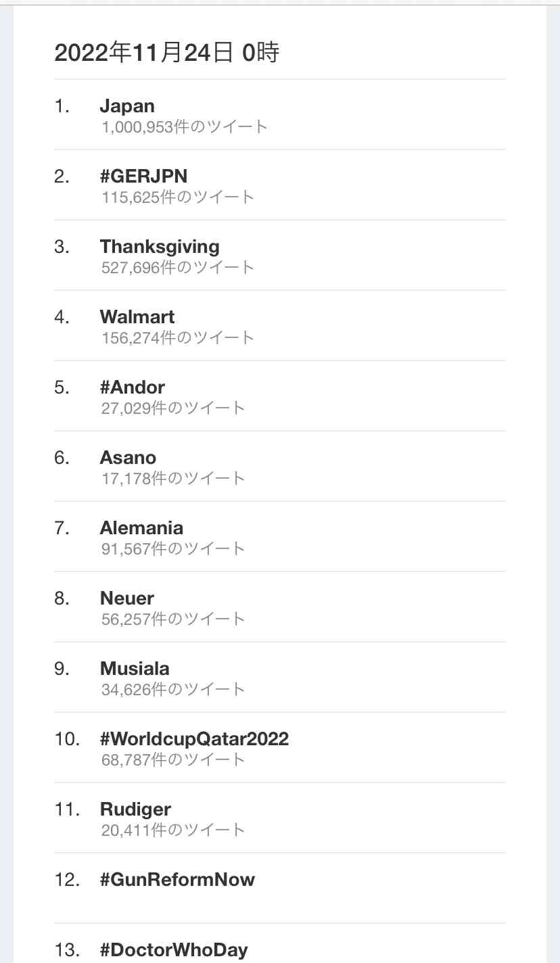Open the Alemania trending topic

click(141, 527)
